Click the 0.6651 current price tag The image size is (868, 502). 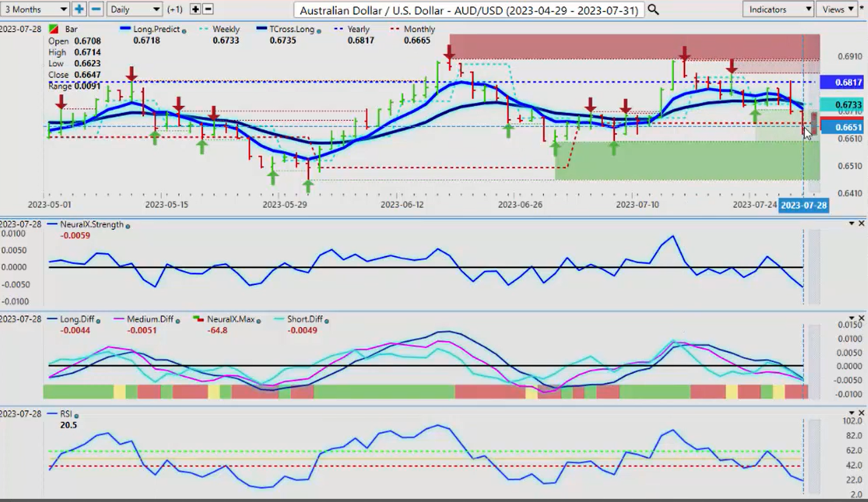tap(841, 126)
